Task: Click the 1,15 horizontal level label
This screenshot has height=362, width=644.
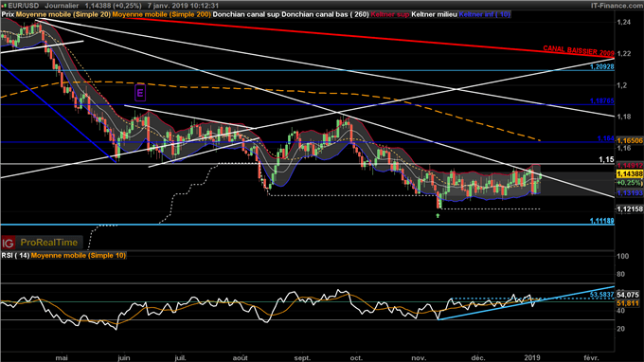Action: 607,159
